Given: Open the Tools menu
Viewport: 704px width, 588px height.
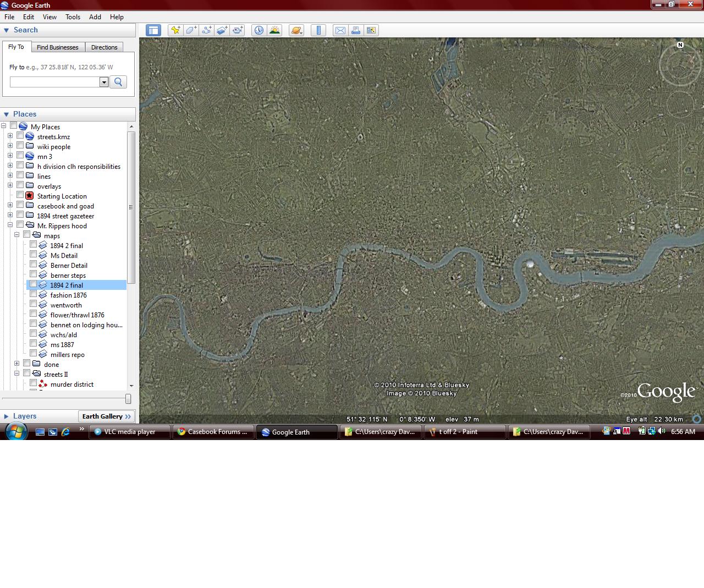Looking at the screenshot, I should (73, 17).
